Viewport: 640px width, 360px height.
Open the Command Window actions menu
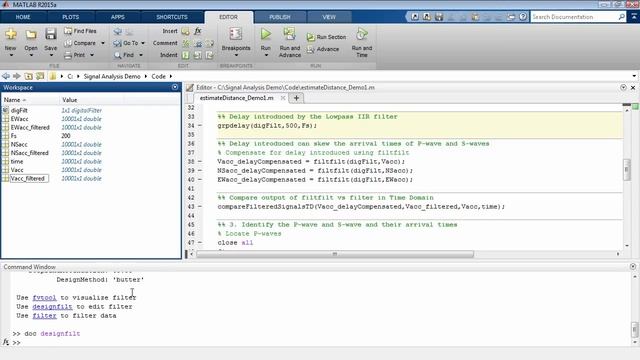tap(633, 267)
